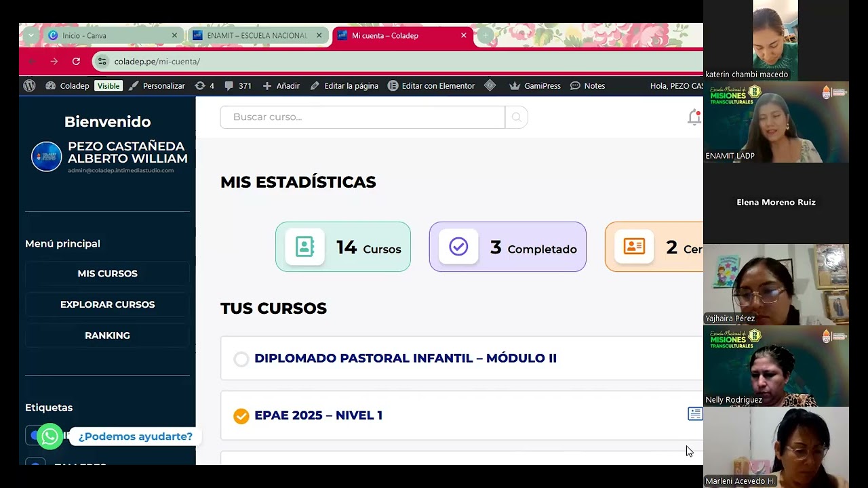Open the updates icon showing 4

tap(204, 86)
